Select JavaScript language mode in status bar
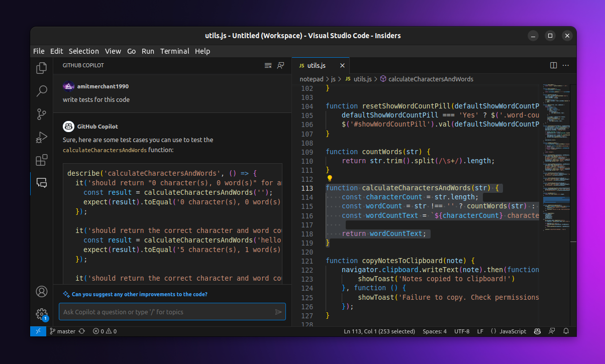The image size is (605, 364). click(513, 331)
